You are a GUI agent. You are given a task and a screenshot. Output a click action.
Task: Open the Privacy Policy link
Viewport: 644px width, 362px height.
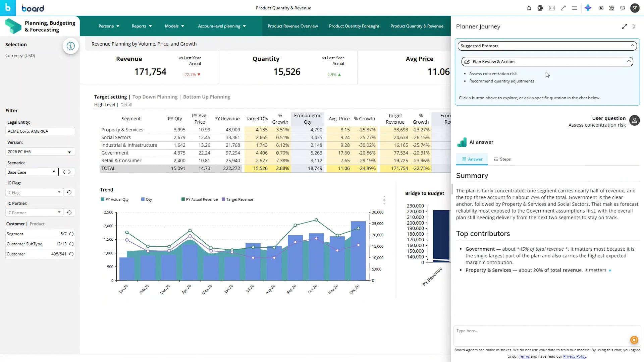(x=575, y=356)
